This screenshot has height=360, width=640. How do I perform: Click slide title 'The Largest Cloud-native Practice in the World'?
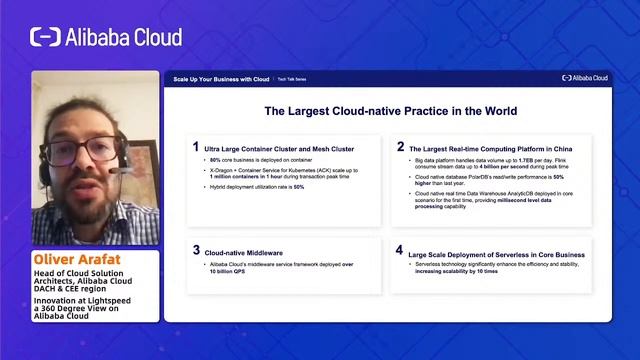click(391, 111)
